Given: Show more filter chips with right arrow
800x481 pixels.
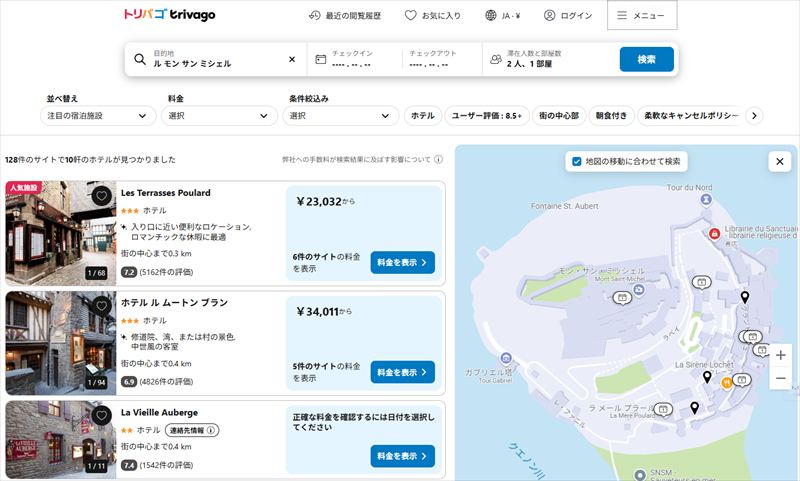Looking at the screenshot, I should click(754, 116).
